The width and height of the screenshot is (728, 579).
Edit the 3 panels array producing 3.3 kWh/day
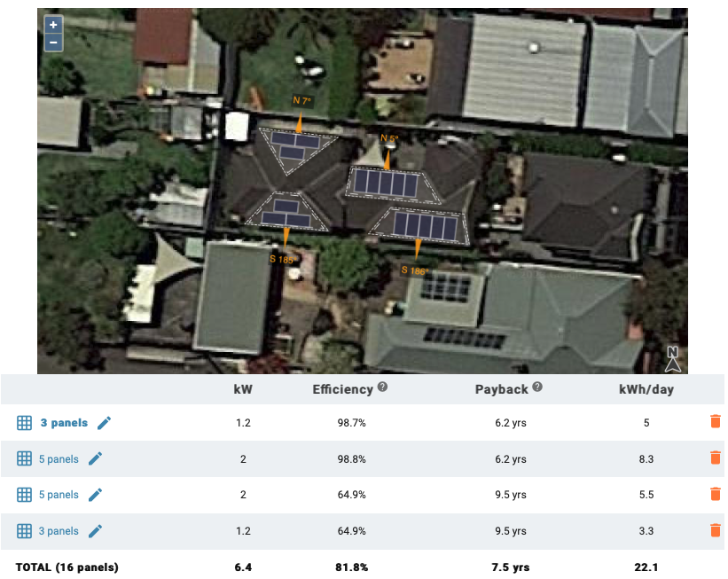click(x=95, y=531)
